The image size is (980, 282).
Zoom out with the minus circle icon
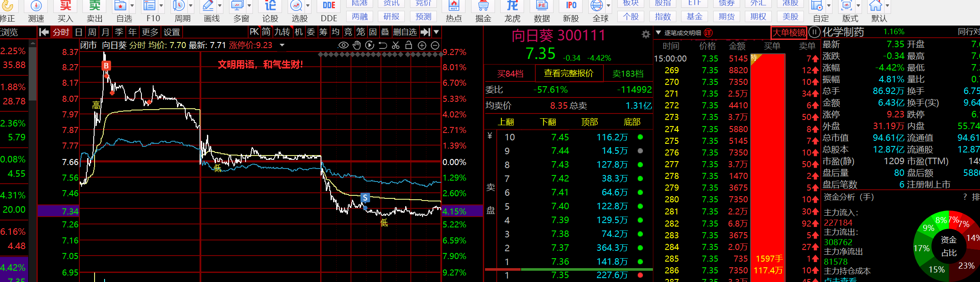point(435,45)
